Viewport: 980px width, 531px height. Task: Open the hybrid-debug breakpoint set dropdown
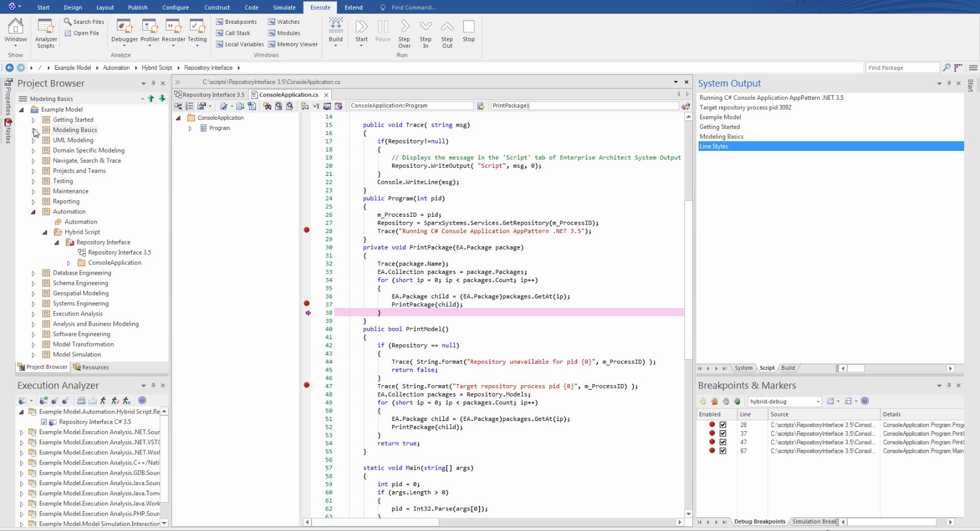pyautogui.click(x=818, y=402)
